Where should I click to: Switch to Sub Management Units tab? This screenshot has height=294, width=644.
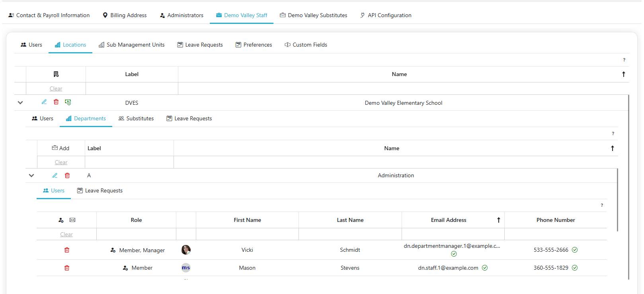pos(132,45)
